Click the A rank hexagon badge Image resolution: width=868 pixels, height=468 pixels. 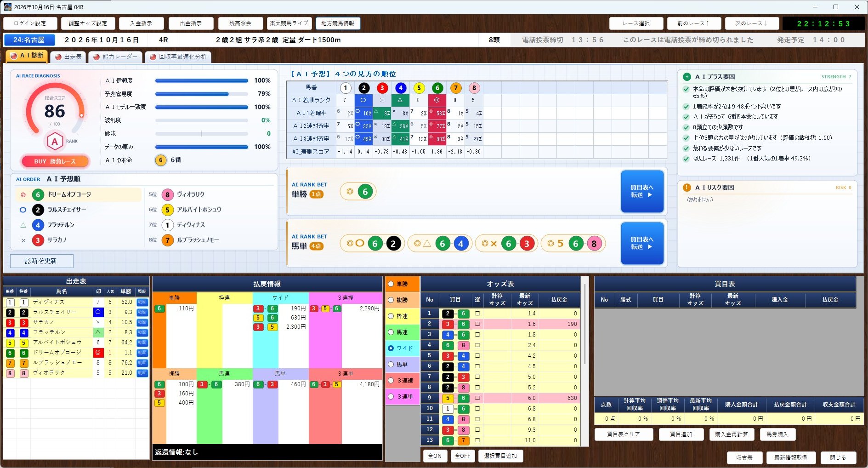tap(55, 142)
